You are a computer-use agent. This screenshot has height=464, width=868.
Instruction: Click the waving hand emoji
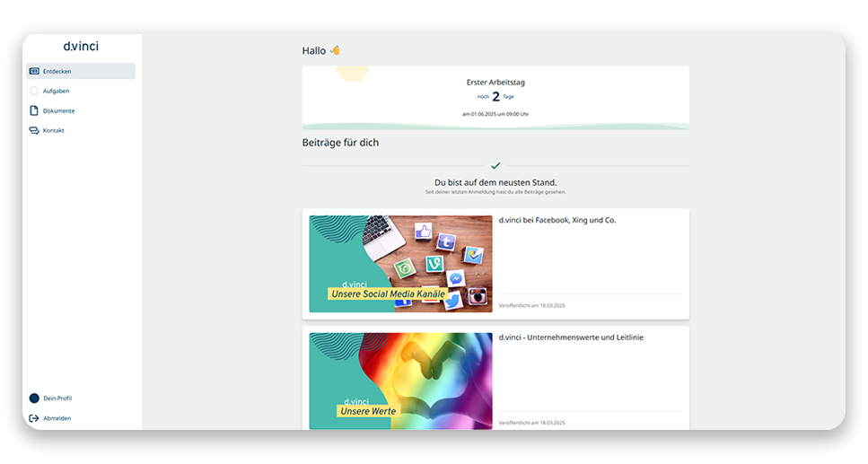(335, 50)
